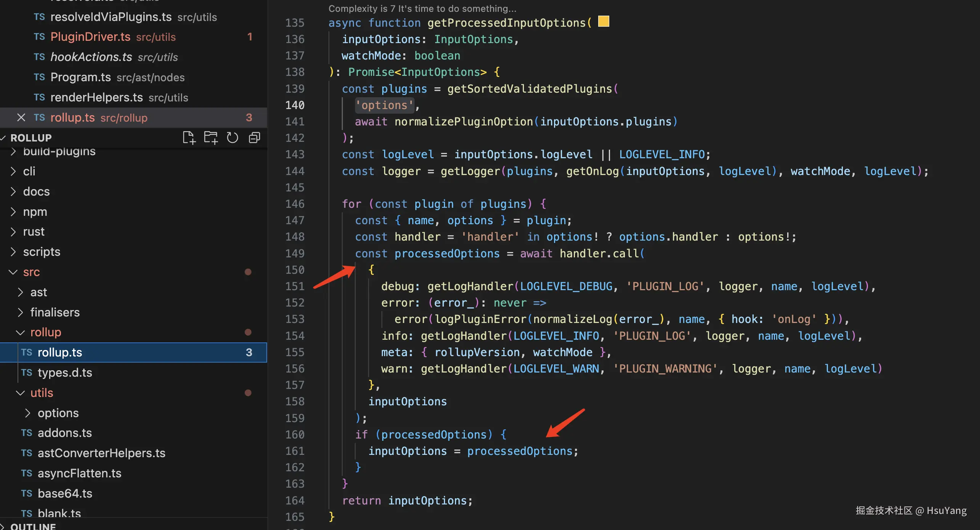Open astConverterHelpers.ts in file tree
The width and height of the screenshot is (980, 530).
[x=101, y=453]
